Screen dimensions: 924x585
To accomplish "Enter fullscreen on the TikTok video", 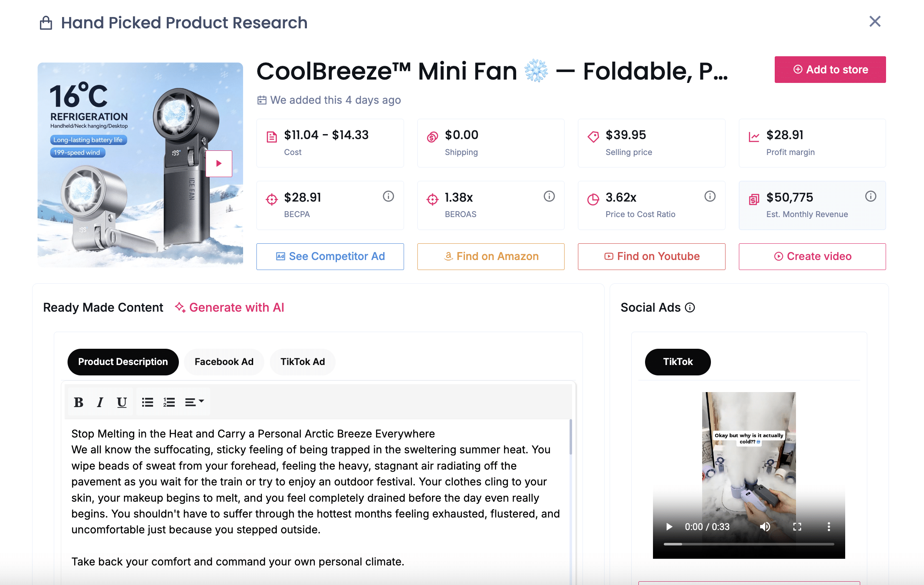I will (797, 527).
